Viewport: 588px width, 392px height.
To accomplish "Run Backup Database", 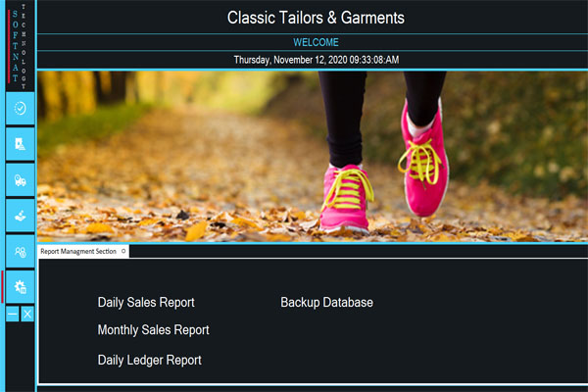I will [326, 303].
